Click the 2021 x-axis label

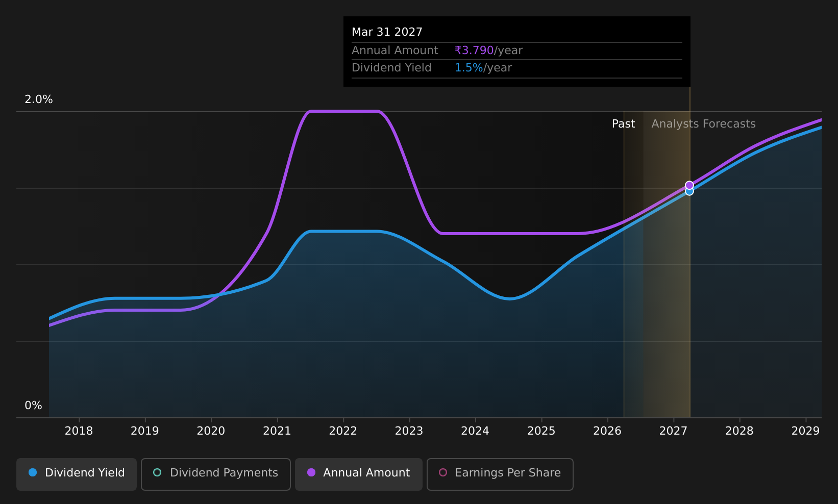point(277,431)
